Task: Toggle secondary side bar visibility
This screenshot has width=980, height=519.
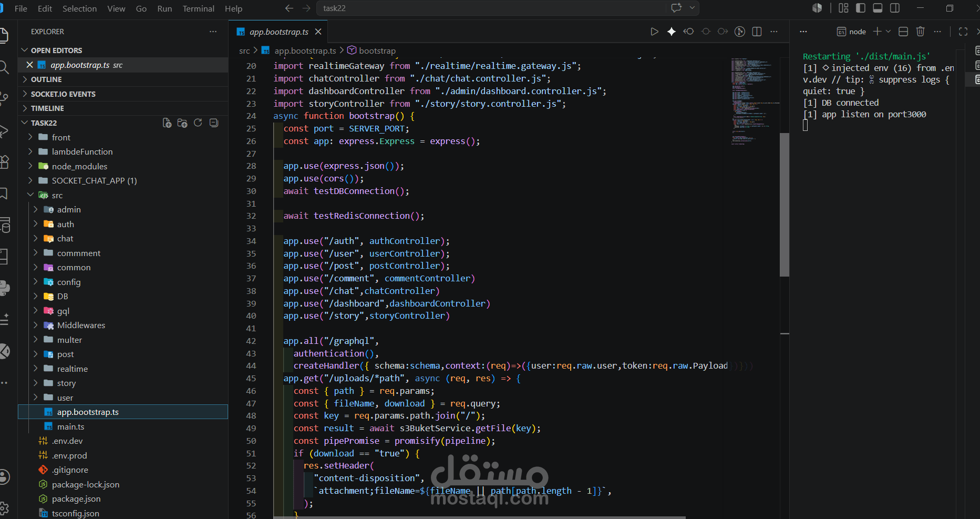Action: (894, 8)
